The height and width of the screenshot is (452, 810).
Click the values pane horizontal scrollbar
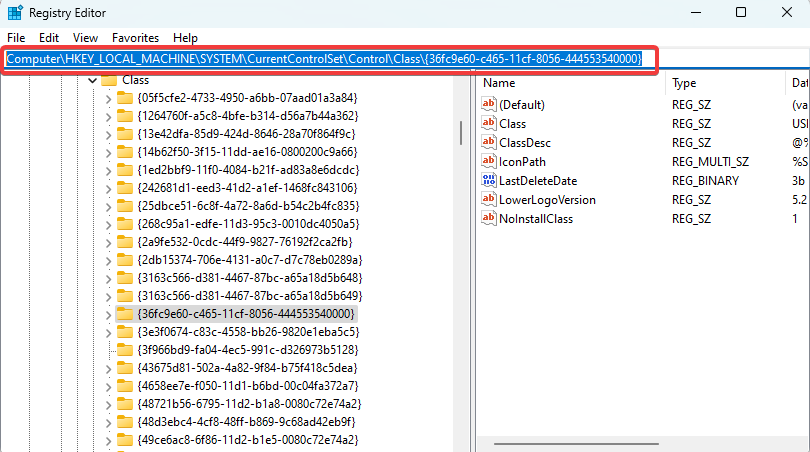pos(576,444)
